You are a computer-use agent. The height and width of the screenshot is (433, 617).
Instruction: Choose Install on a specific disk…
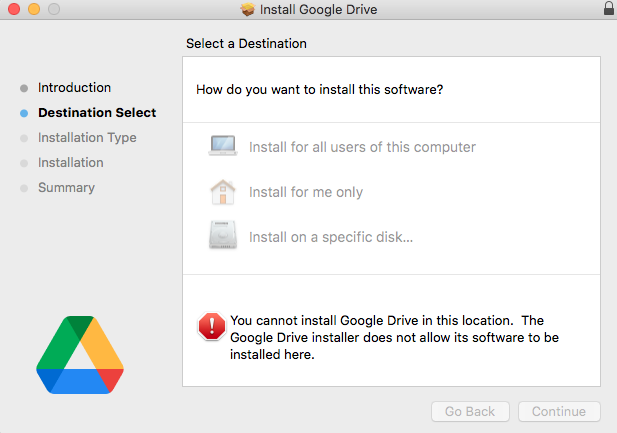coord(331,237)
